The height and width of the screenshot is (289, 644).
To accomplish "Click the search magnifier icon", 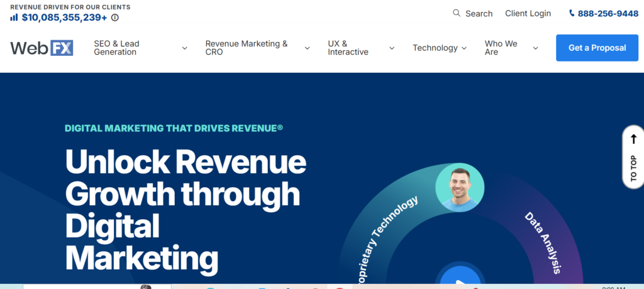I will (x=457, y=13).
